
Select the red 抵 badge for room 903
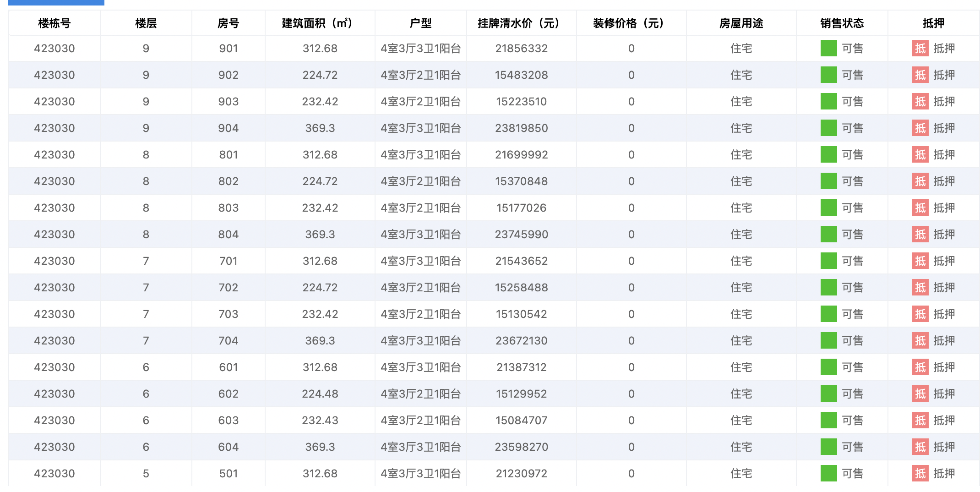click(x=920, y=102)
